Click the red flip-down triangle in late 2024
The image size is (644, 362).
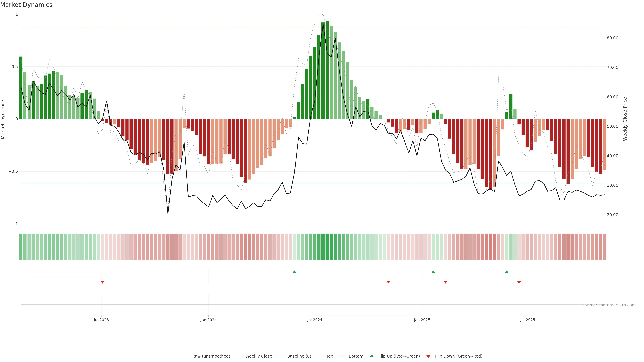coord(388,282)
